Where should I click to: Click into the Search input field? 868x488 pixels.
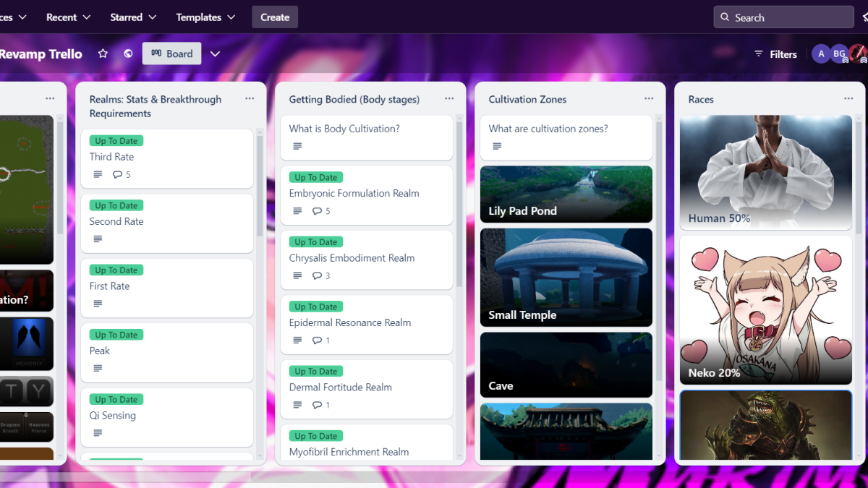[781, 17]
